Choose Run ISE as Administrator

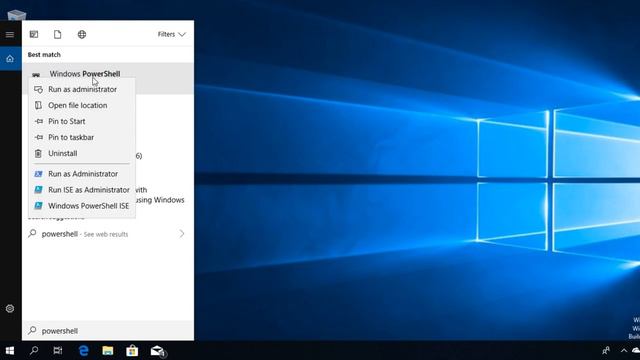click(82, 190)
